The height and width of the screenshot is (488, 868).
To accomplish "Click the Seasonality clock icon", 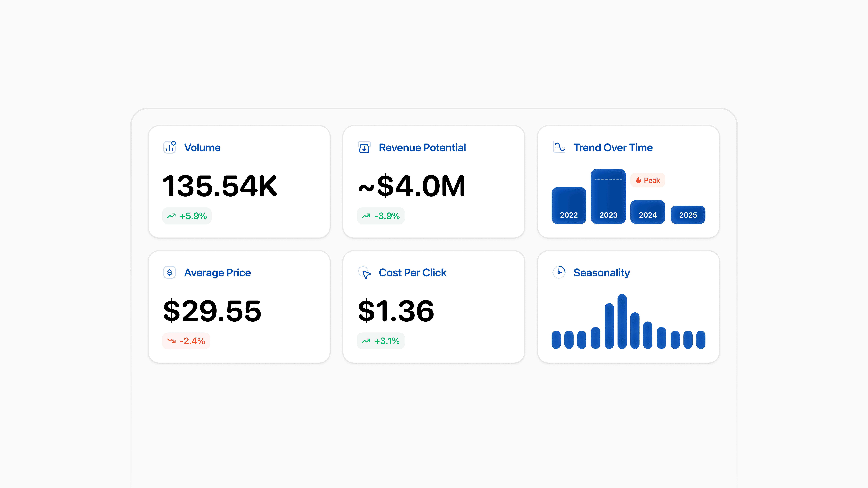I will [559, 272].
